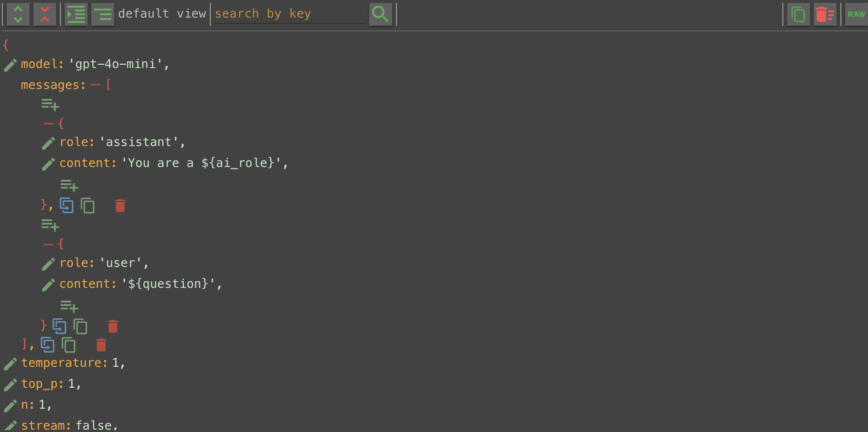The image size is (868, 432).
Task: Open the default view selector
Action: [162, 14]
